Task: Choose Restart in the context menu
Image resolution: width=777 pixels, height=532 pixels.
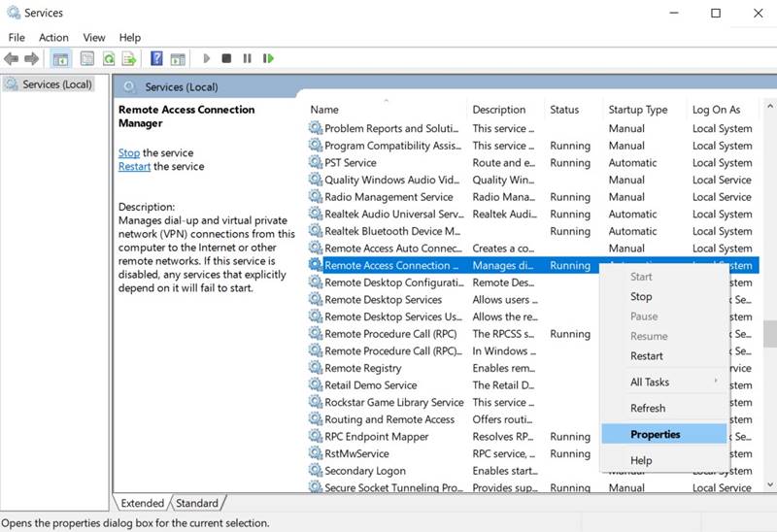Action: tap(664, 356)
